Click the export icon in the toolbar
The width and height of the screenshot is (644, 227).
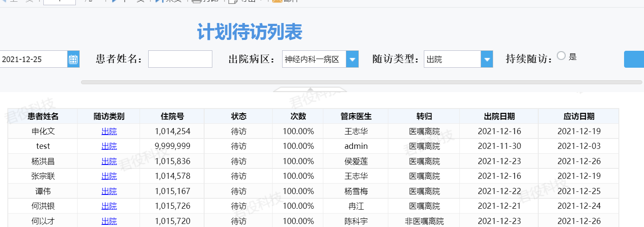tap(233, 1)
